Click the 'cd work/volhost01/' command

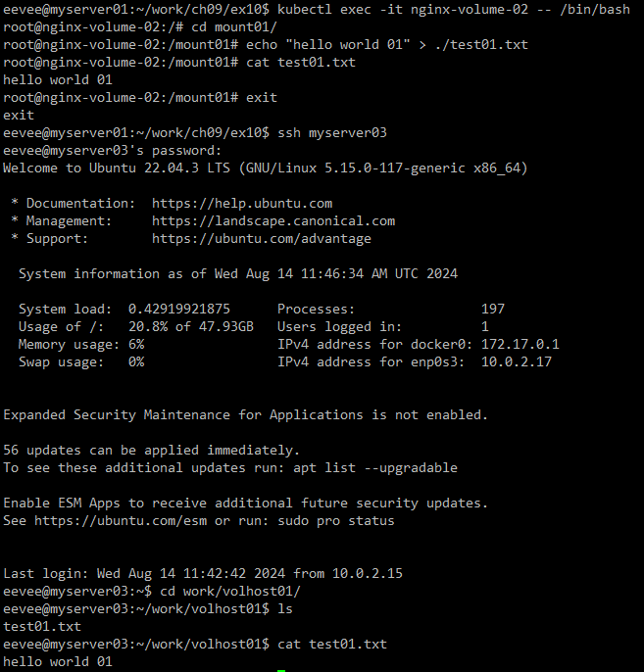tap(229, 591)
